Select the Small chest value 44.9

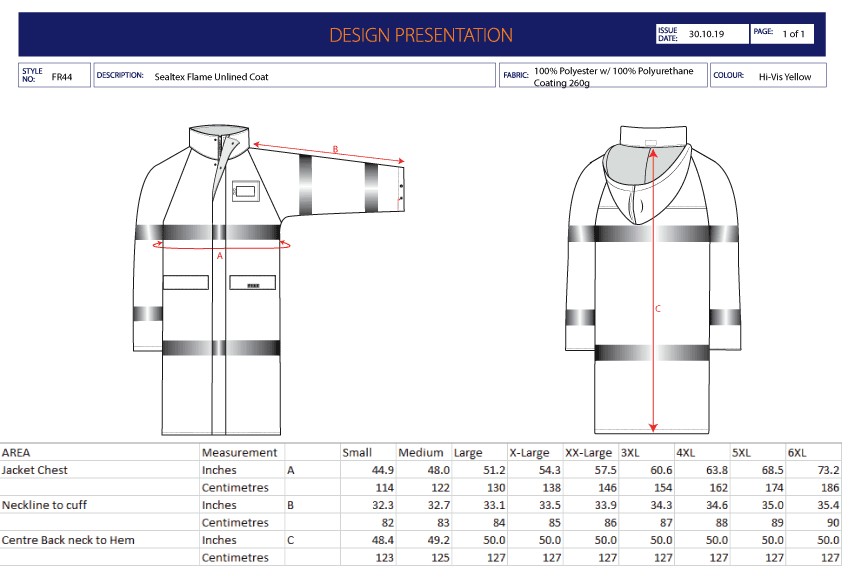click(x=383, y=470)
